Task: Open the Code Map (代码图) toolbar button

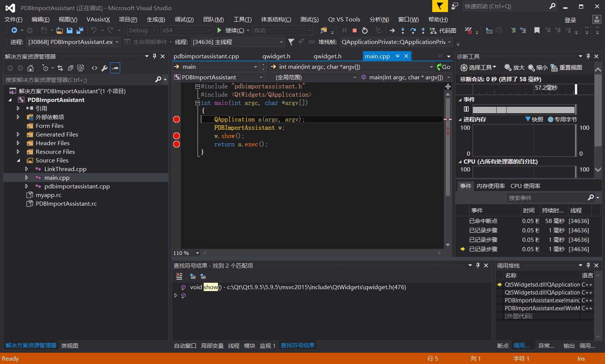Action: [443, 30]
